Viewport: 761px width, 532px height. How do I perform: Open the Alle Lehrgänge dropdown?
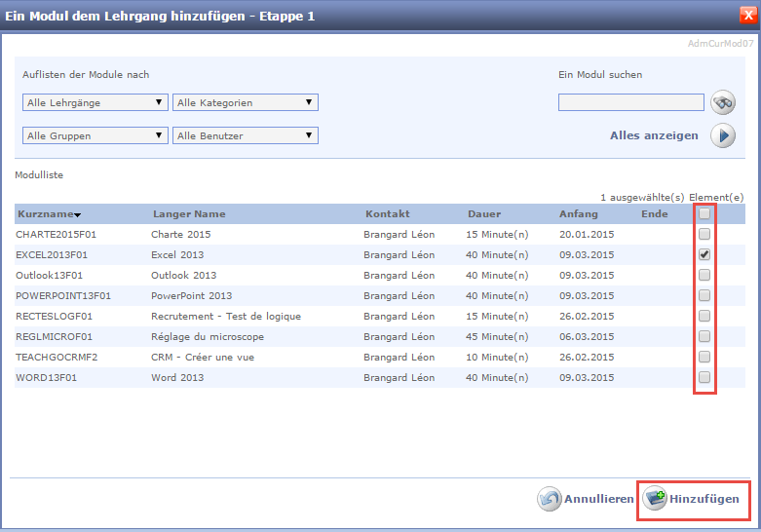pyautogui.click(x=95, y=102)
